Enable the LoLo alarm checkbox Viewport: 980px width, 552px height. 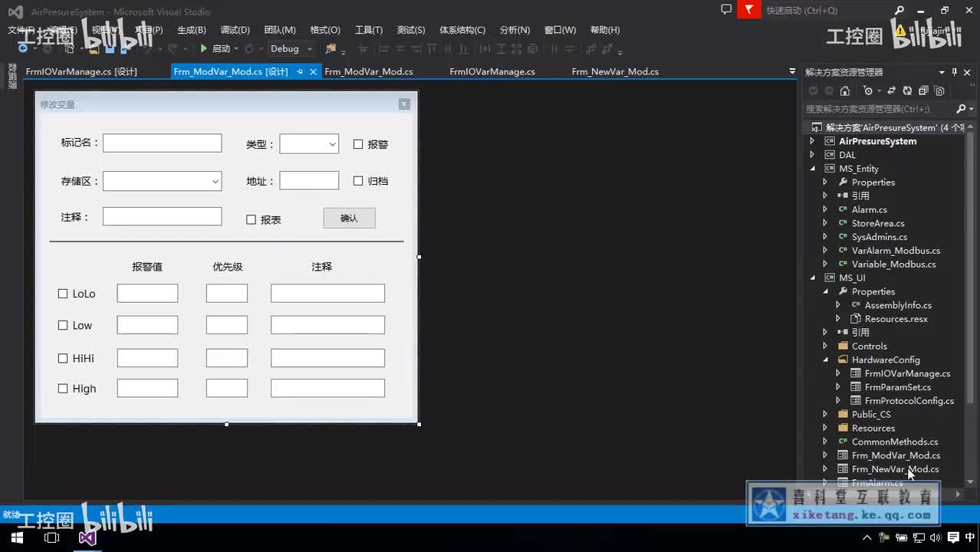click(63, 294)
